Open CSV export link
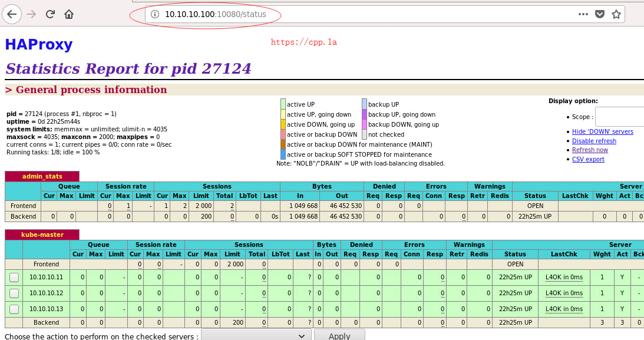Image resolution: width=644 pixels, height=340 pixels. [588, 159]
